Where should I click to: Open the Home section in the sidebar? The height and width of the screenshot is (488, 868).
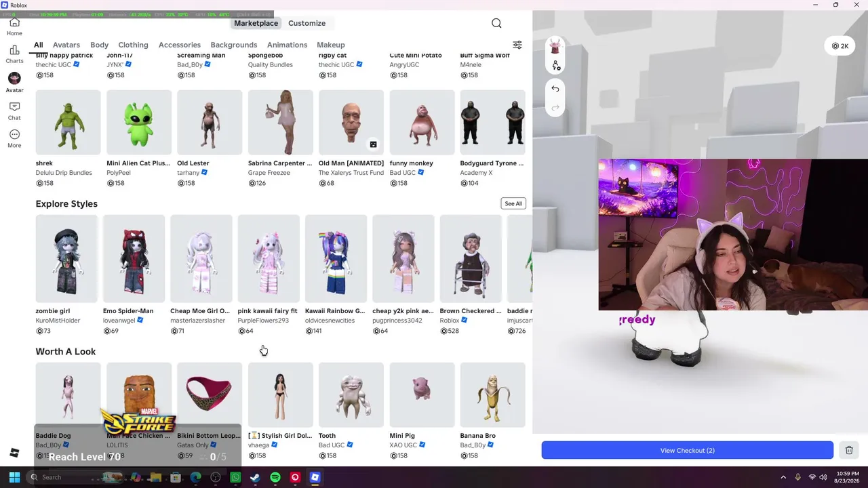click(x=14, y=27)
